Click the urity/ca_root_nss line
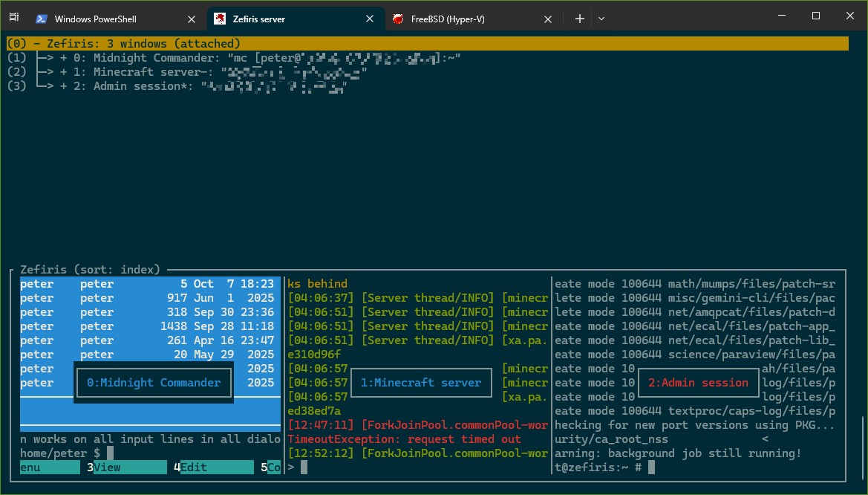The height and width of the screenshot is (495, 868). pos(611,439)
